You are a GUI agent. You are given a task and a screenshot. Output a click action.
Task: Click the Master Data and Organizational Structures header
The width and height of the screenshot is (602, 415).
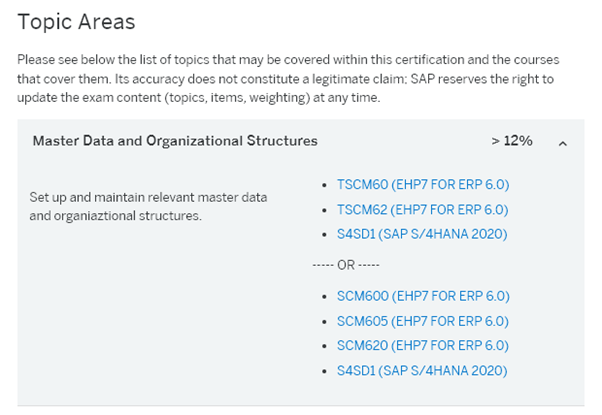(175, 141)
